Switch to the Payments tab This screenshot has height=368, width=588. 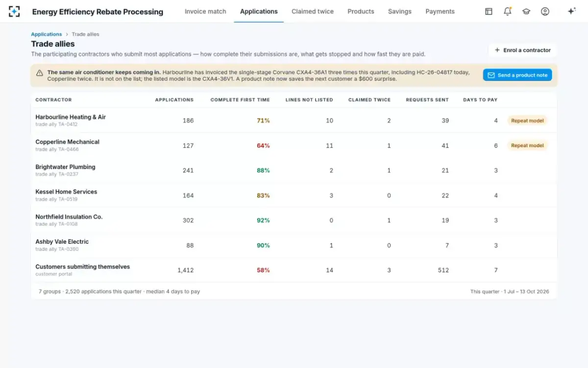click(x=440, y=11)
